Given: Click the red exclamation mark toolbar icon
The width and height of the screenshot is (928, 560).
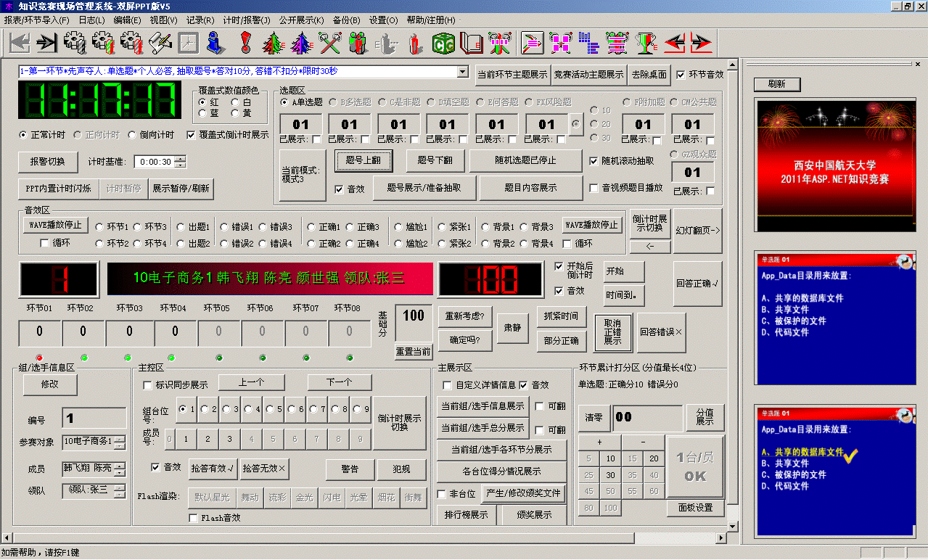Looking at the screenshot, I should click(245, 43).
